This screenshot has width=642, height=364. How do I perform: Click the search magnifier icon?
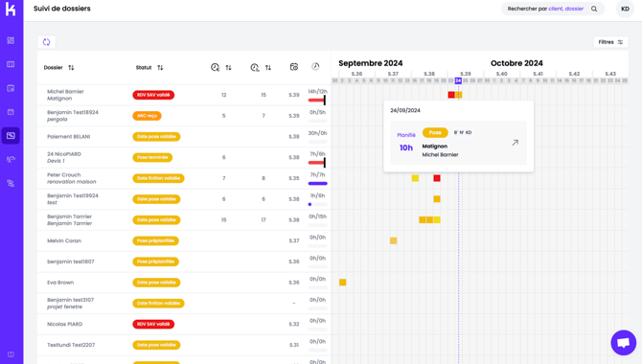pos(594,9)
